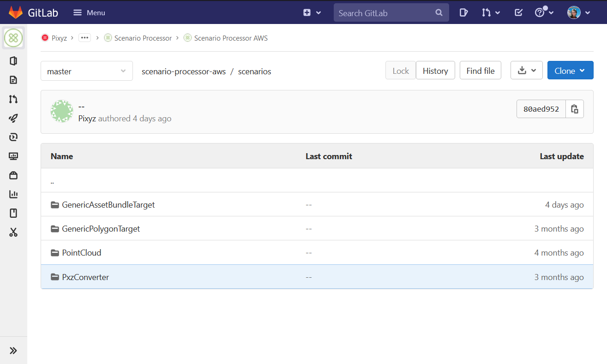Open last commit link for GenericAssetBundleTarget
The height and width of the screenshot is (364, 607).
[309, 205]
